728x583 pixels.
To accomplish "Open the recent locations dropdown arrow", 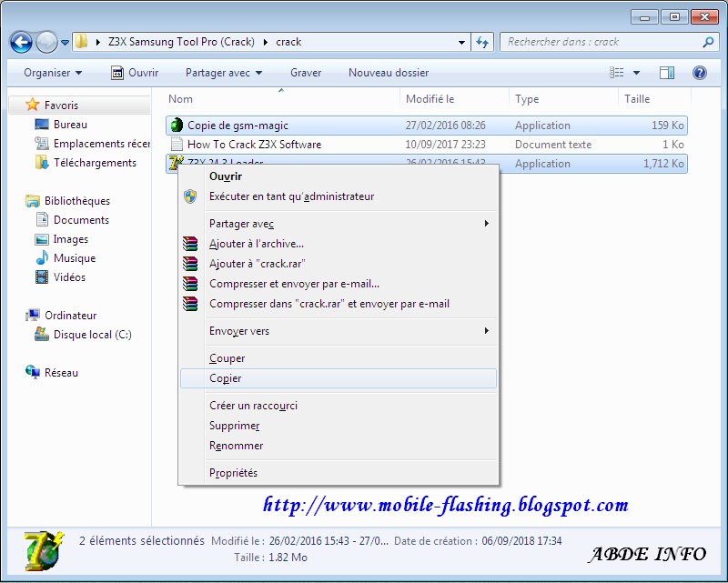I will click(x=65, y=42).
